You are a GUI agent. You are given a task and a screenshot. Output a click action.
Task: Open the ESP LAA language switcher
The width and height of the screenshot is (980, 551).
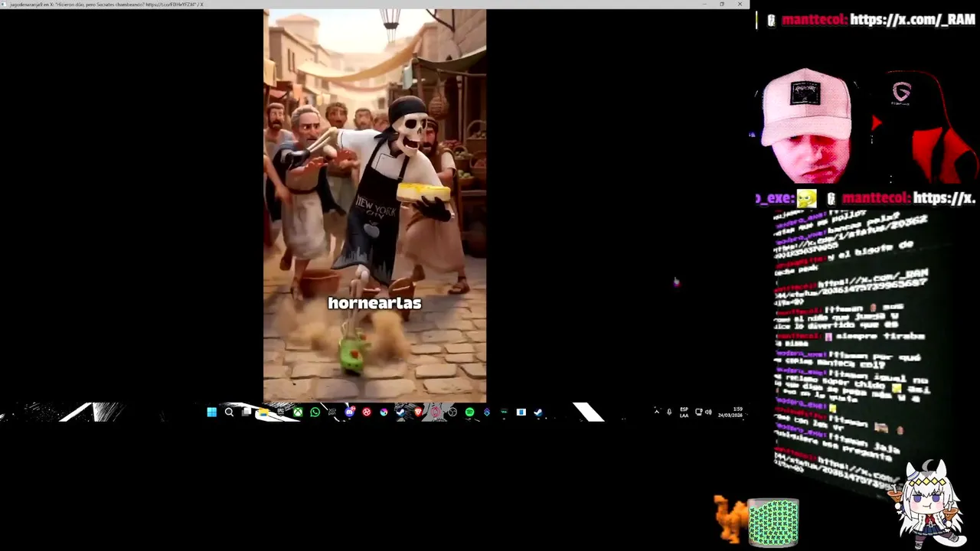(684, 412)
